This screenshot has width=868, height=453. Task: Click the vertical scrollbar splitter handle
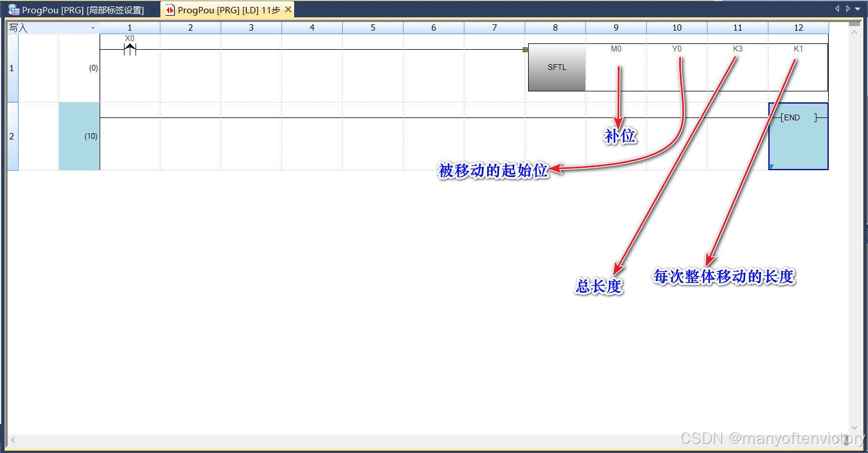[x=854, y=24]
